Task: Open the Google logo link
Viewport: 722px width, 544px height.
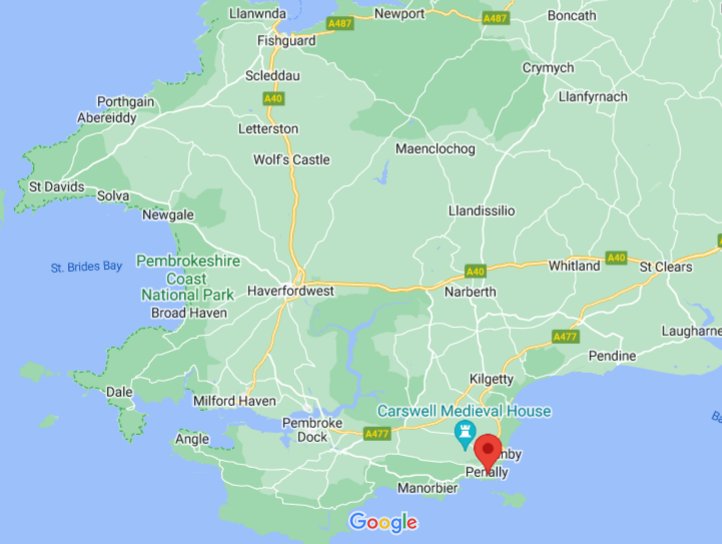Action: 383,522
